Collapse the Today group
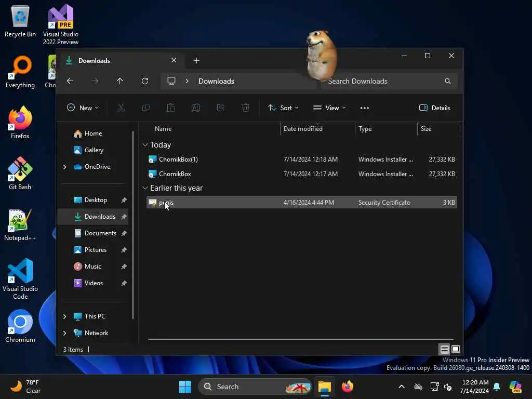Image resolution: width=532 pixels, height=399 pixels. coord(145,145)
